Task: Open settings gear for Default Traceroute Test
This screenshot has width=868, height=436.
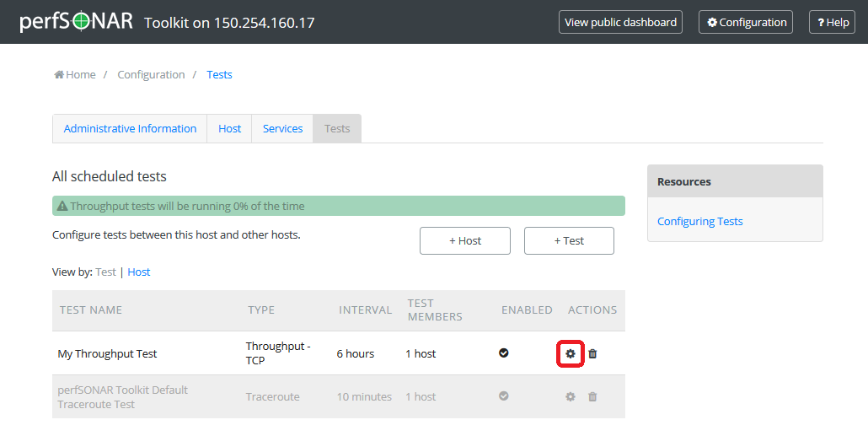Action: tap(571, 396)
